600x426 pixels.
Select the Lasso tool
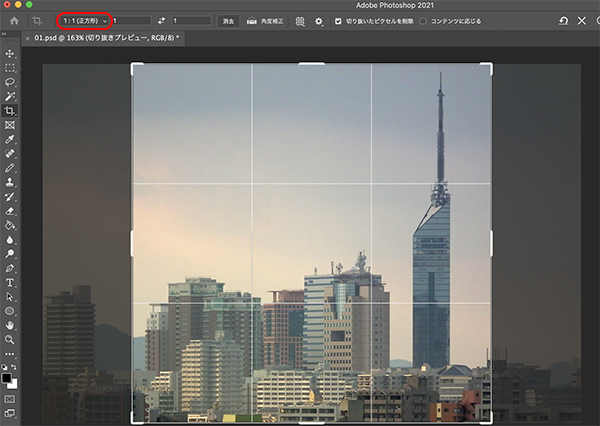tap(10, 82)
